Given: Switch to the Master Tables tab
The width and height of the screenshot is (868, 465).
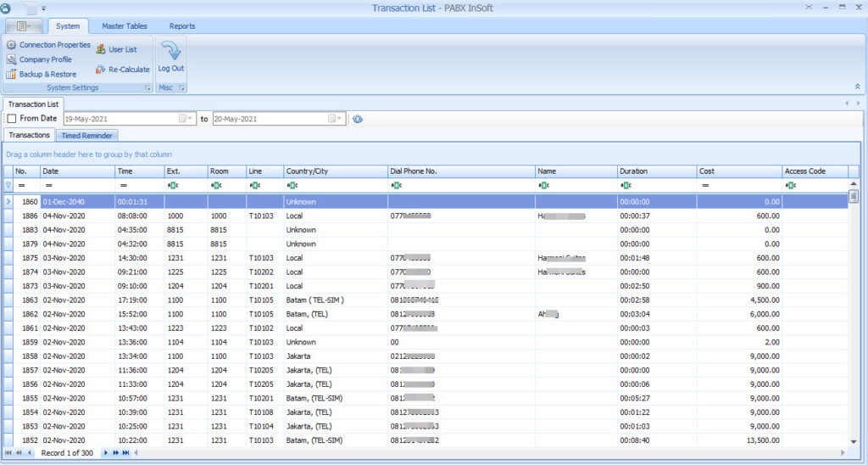Looking at the screenshot, I should pos(125,26).
